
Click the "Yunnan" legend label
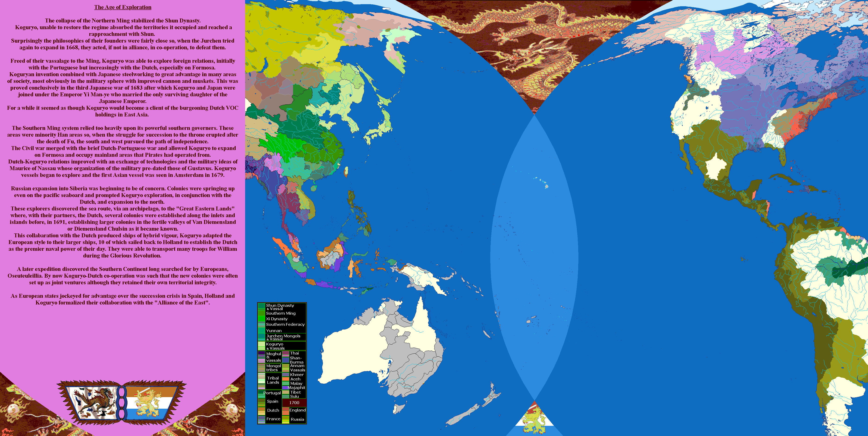pyautogui.click(x=274, y=331)
